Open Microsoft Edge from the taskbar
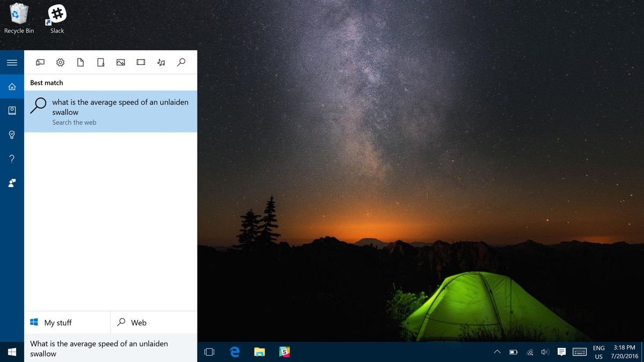 click(x=235, y=352)
